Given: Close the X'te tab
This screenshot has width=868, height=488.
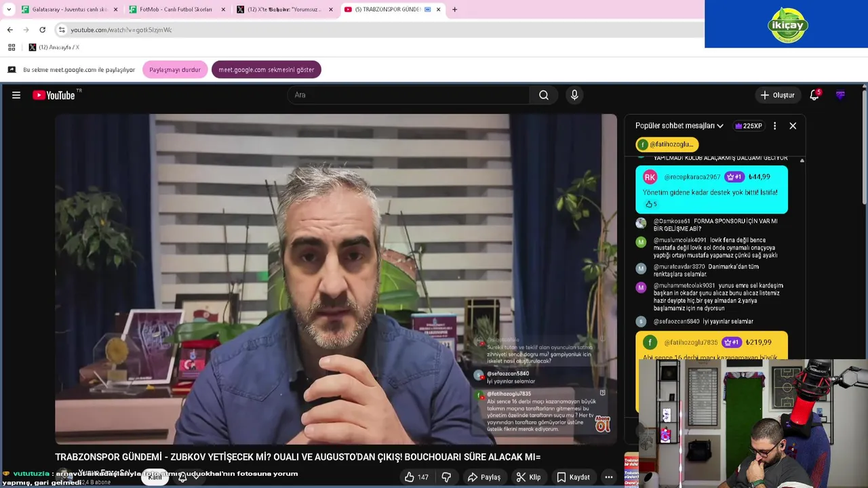Looking at the screenshot, I should pyautogui.click(x=331, y=9).
